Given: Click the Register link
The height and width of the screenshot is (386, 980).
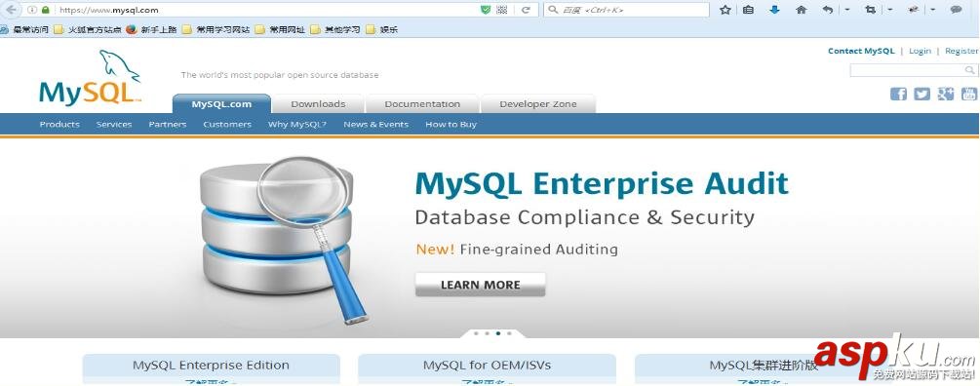Looking at the screenshot, I should [x=961, y=51].
